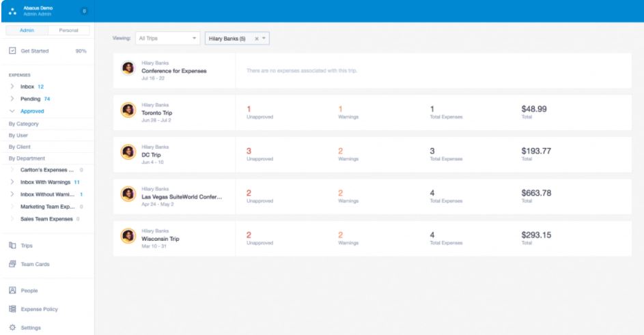Select the Approved expenses item
This screenshot has width=644, height=335.
32,111
